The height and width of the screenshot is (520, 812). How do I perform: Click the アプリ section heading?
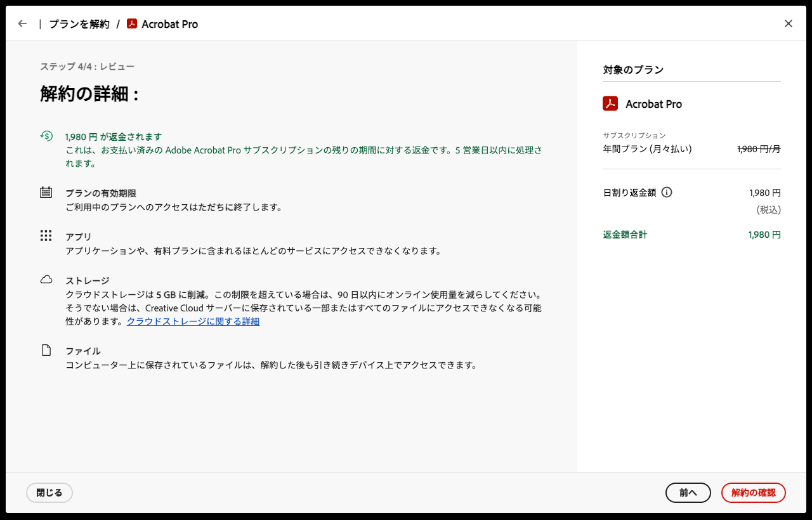pos(79,237)
